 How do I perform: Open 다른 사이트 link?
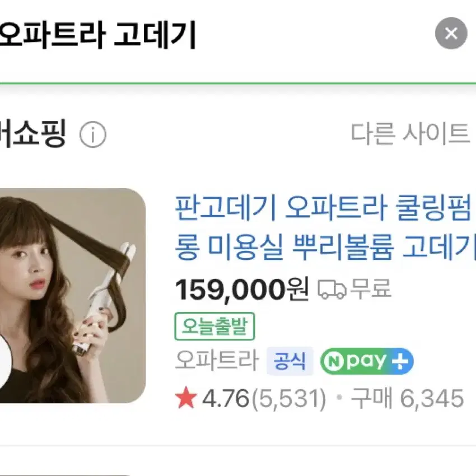[410, 134]
